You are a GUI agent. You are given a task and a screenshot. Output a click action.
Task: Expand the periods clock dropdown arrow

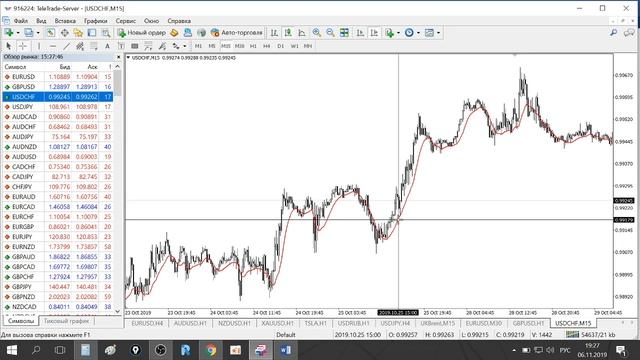[x=418, y=33]
